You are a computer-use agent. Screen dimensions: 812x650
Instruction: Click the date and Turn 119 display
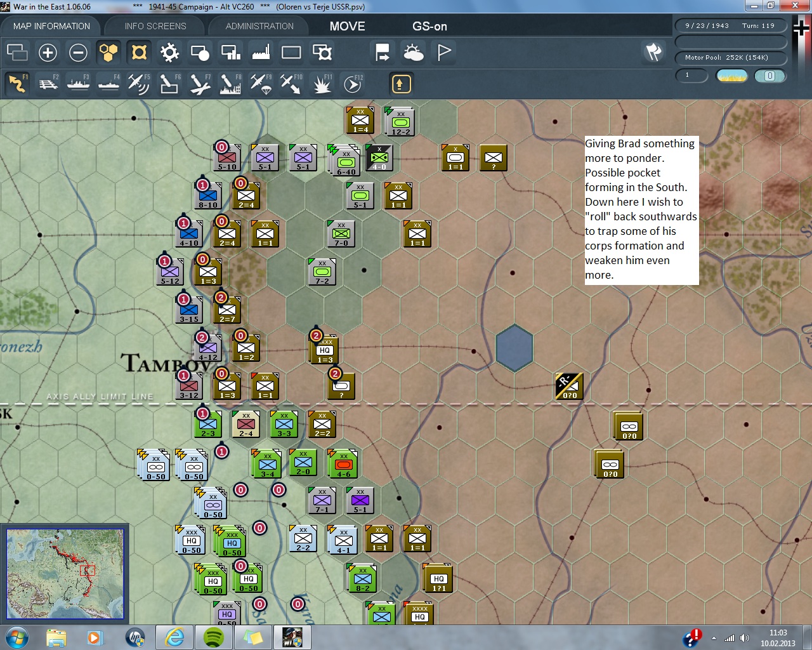(x=730, y=26)
